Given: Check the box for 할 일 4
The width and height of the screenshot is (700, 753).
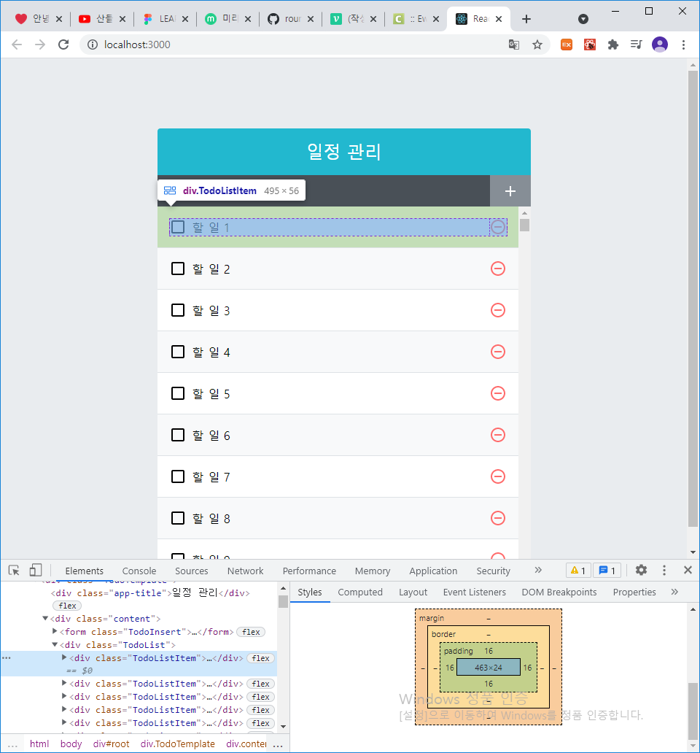Looking at the screenshot, I should click(178, 352).
